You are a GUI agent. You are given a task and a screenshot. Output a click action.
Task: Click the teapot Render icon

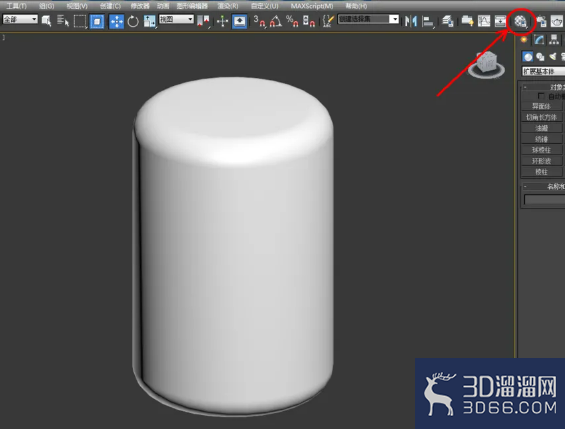click(557, 21)
